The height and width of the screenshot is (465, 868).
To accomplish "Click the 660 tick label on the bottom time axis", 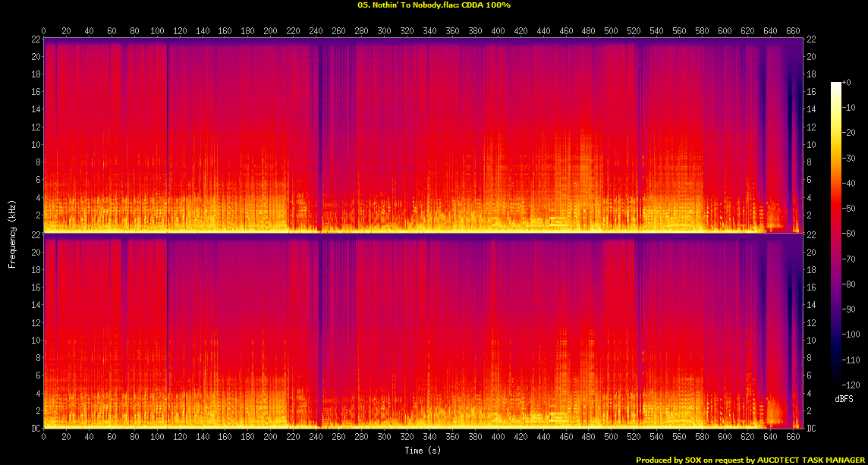I will (793, 438).
